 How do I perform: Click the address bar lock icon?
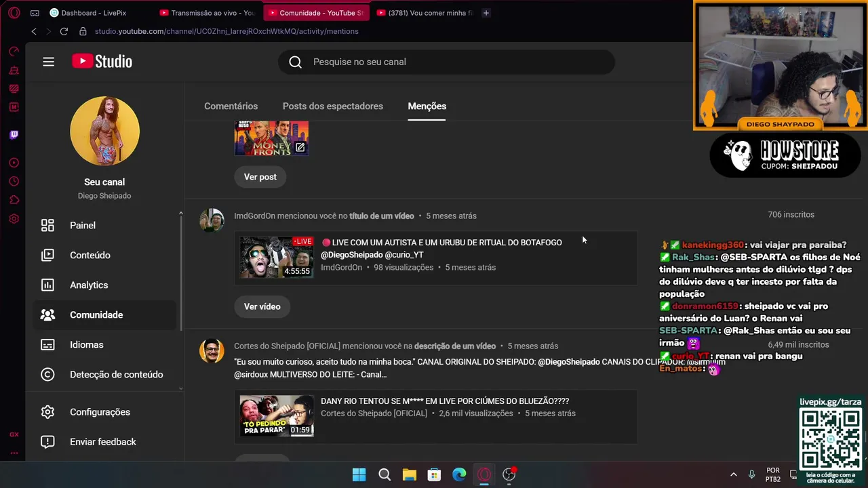(83, 31)
